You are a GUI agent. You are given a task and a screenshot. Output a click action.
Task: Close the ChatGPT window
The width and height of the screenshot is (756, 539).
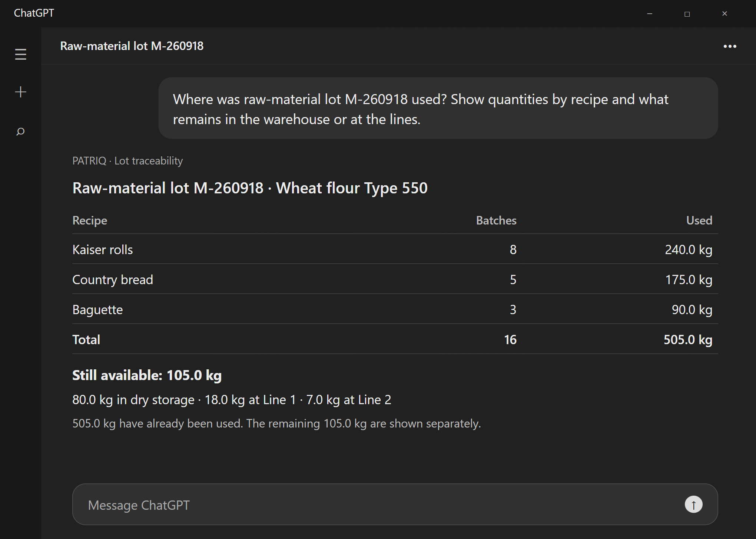click(724, 14)
